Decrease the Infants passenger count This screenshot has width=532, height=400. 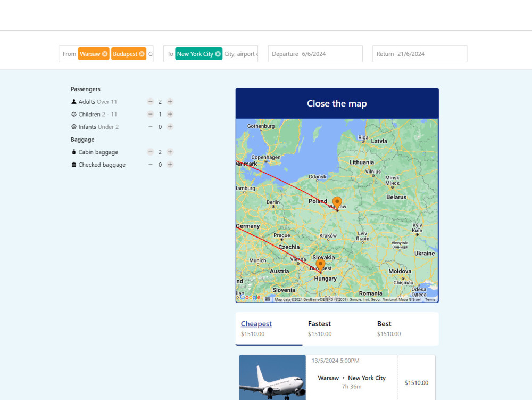151,127
